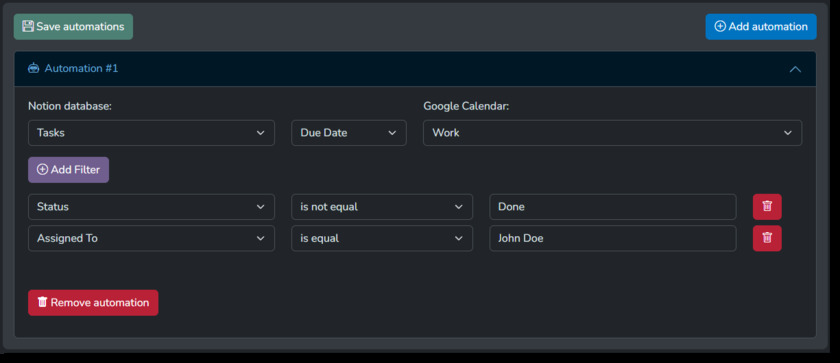Click the Remove automation button
This screenshot has width=840, height=363.
pyautogui.click(x=93, y=302)
